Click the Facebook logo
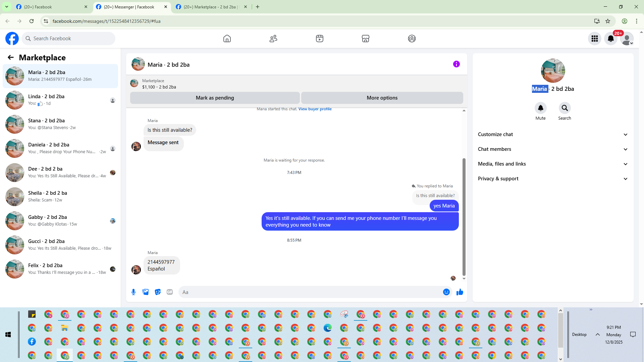 [12, 39]
